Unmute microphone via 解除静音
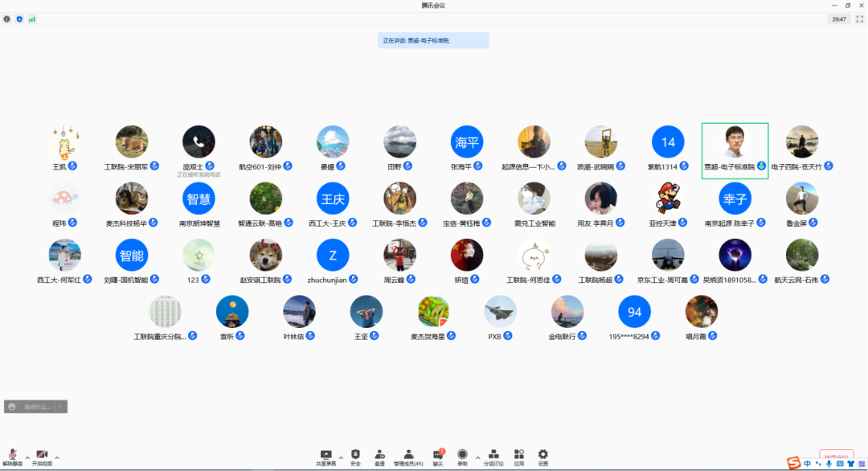 tap(13, 457)
